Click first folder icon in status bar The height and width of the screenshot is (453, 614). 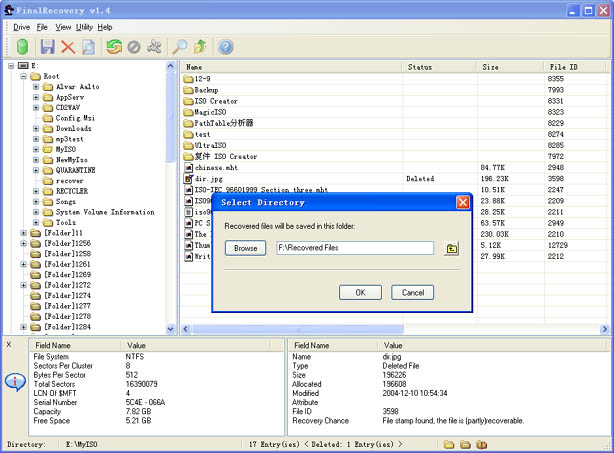449,444
